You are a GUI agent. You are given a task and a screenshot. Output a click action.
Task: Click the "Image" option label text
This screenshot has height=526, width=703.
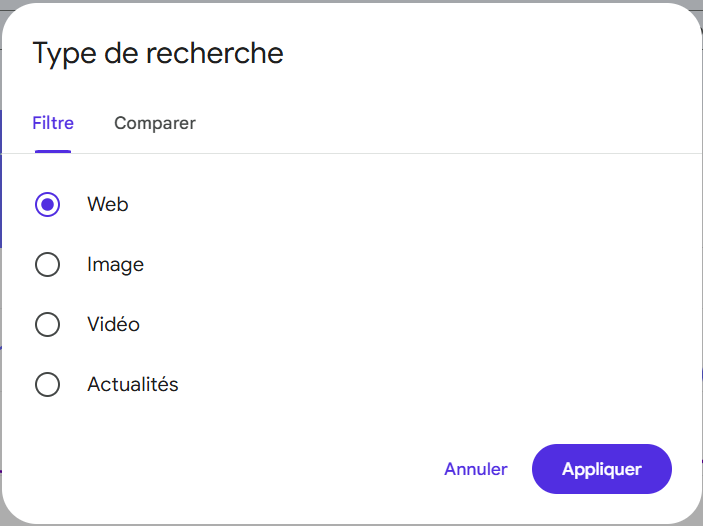coord(116,264)
